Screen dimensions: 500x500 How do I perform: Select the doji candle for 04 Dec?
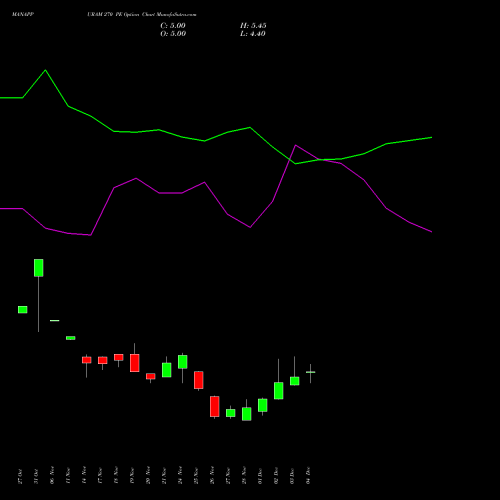pyautogui.click(x=311, y=372)
